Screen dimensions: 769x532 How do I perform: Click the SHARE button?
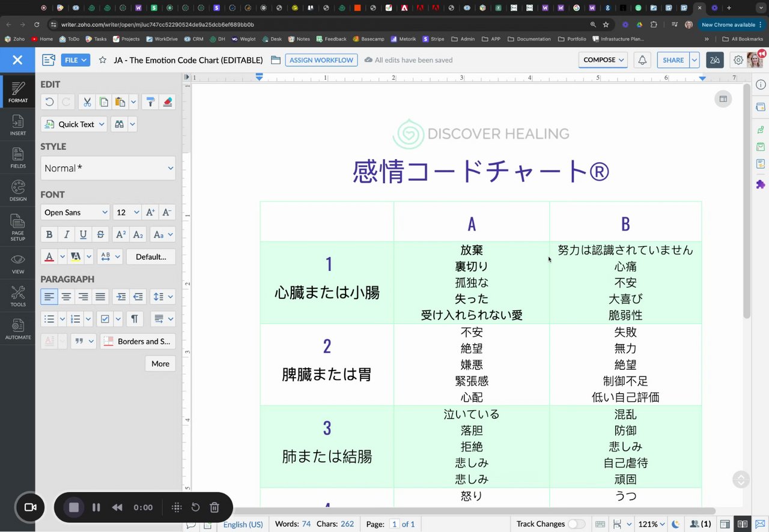pos(673,60)
